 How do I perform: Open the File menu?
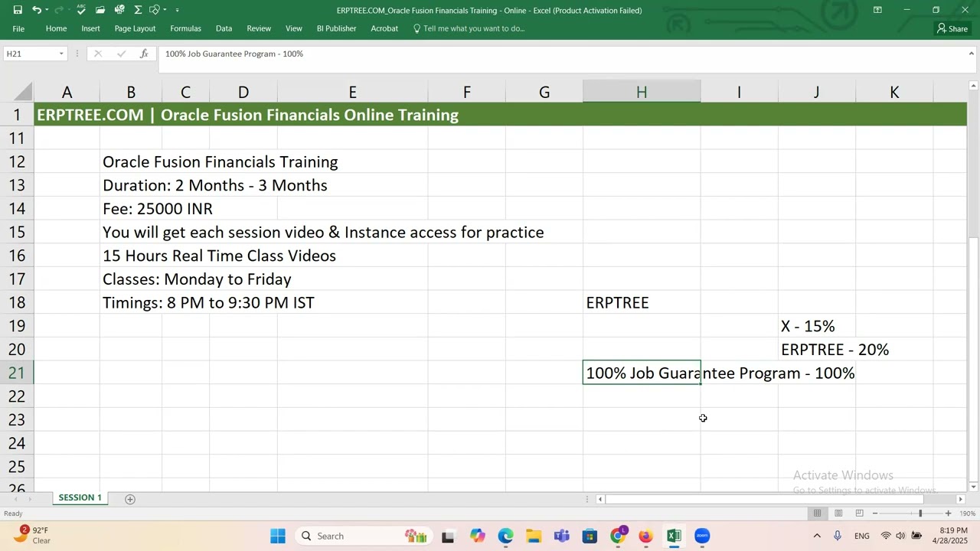[18, 28]
